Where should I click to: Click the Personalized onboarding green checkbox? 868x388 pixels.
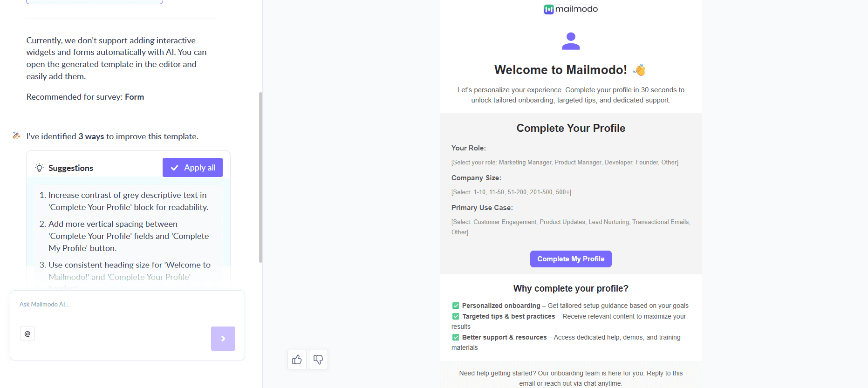point(456,306)
